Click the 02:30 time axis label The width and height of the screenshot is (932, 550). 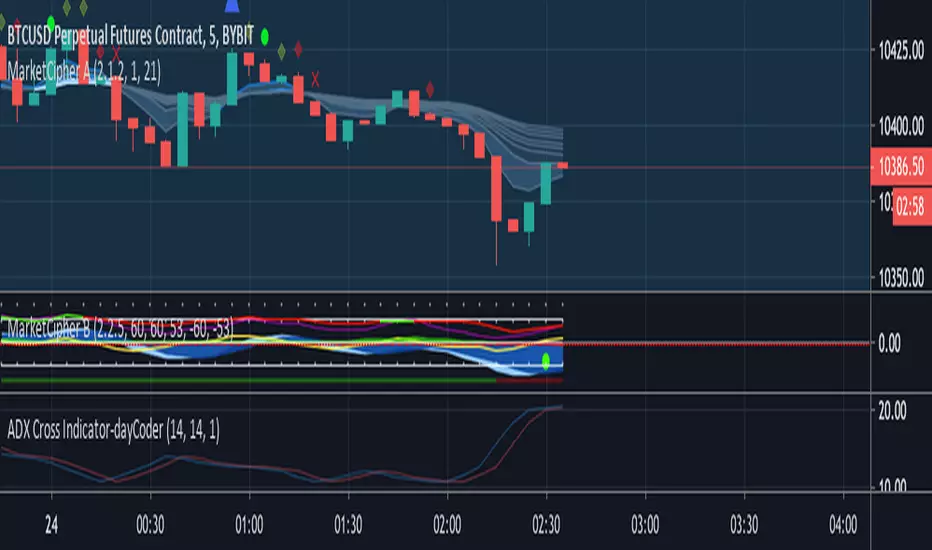(x=546, y=525)
